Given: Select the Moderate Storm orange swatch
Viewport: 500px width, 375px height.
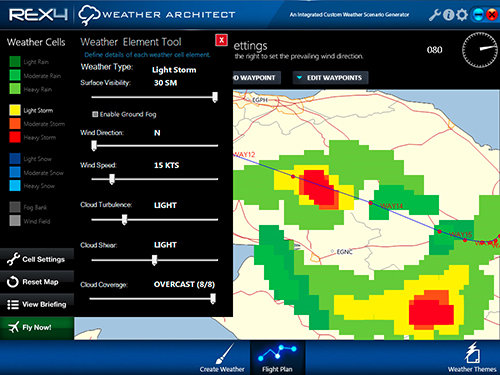Looking at the screenshot, I should pyautogui.click(x=15, y=124).
